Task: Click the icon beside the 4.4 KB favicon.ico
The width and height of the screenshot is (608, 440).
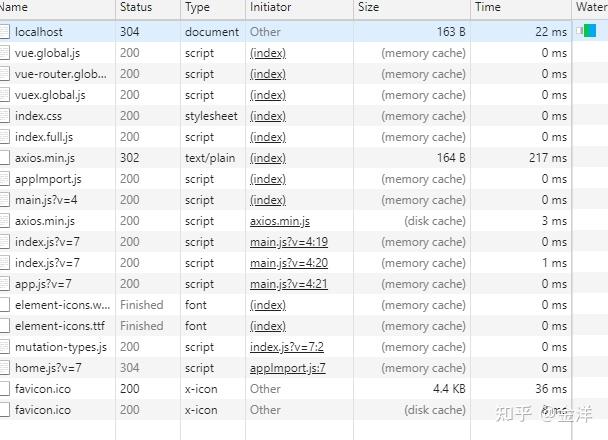Action: click(x=5, y=388)
